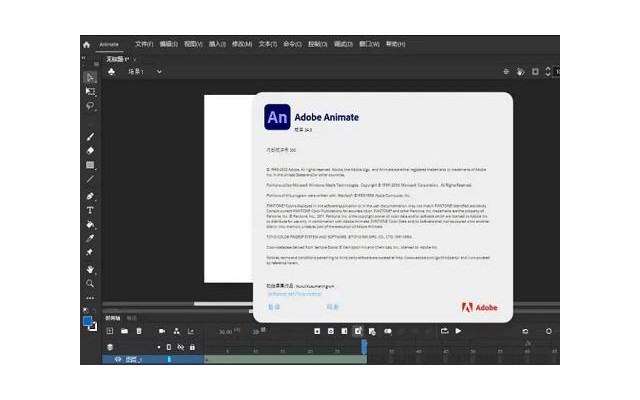
Task: Toggle the camera layer button
Action: coord(162,331)
